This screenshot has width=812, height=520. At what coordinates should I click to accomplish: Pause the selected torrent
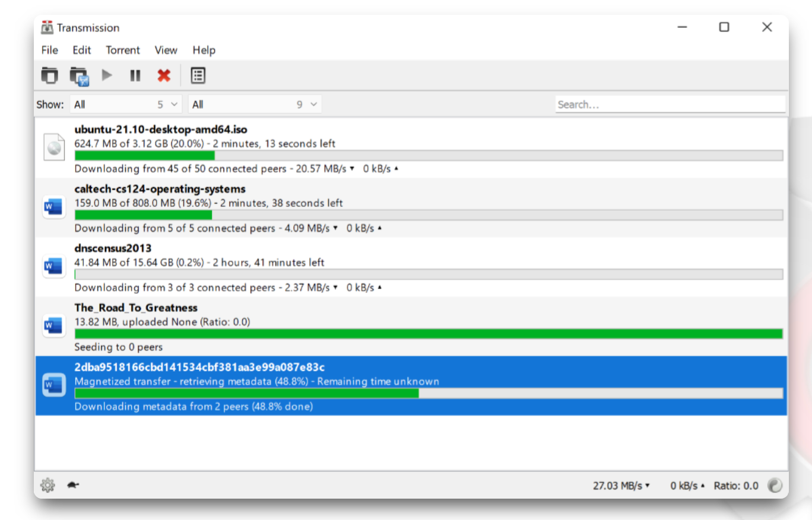(x=135, y=75)
